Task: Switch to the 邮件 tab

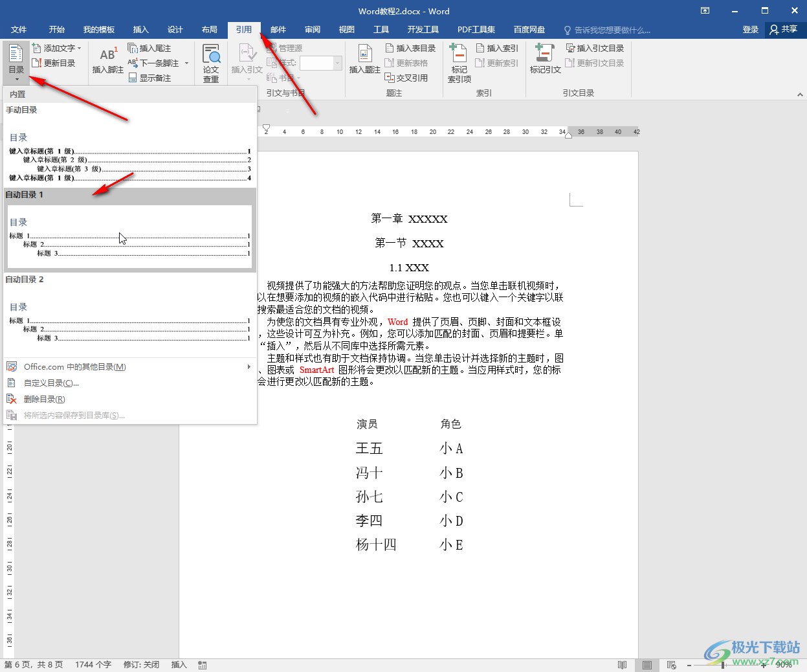Action: coord(278,30)
